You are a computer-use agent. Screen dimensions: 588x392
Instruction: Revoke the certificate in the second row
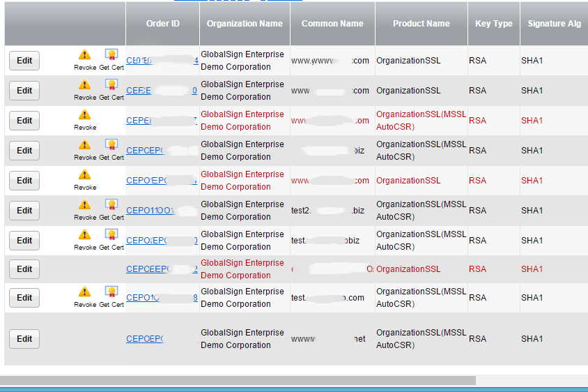tap(84, 85)
